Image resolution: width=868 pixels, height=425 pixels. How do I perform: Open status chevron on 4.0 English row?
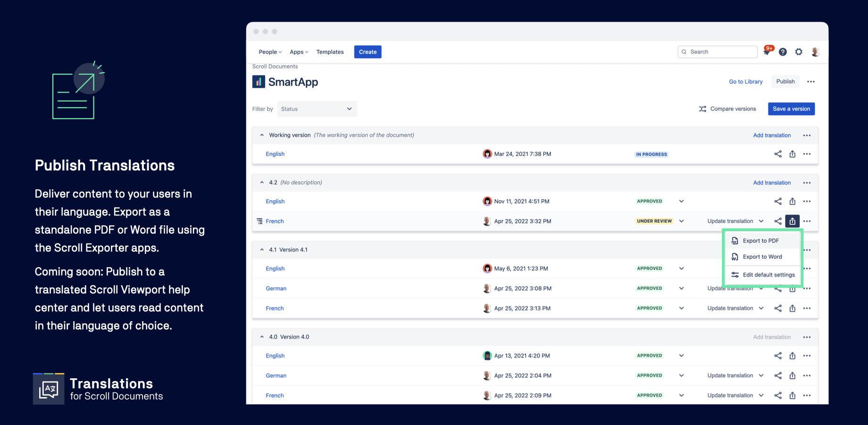pyautogui.click(x=682, y=356)
